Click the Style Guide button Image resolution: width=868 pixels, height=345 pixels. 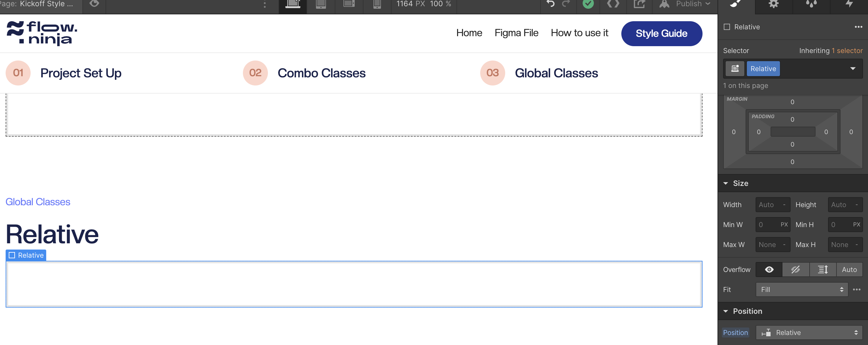pyautogui.click(x=661, y=33)
